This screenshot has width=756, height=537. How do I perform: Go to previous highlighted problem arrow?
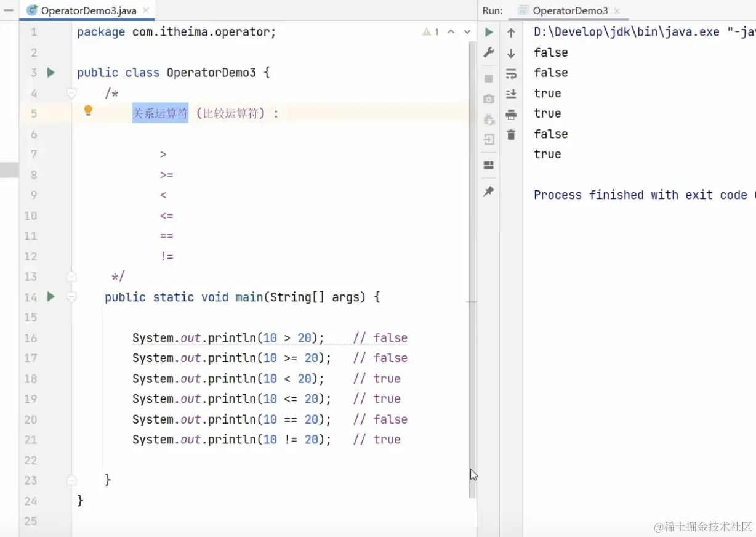[x=451, y=32]
